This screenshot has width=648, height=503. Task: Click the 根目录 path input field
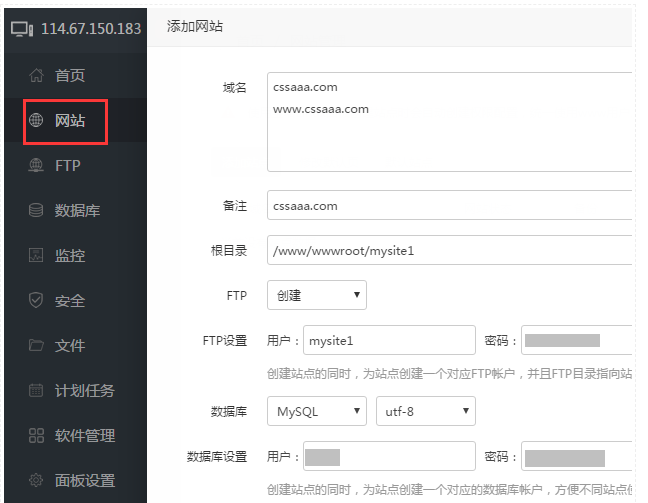click(x=450, y=250)
